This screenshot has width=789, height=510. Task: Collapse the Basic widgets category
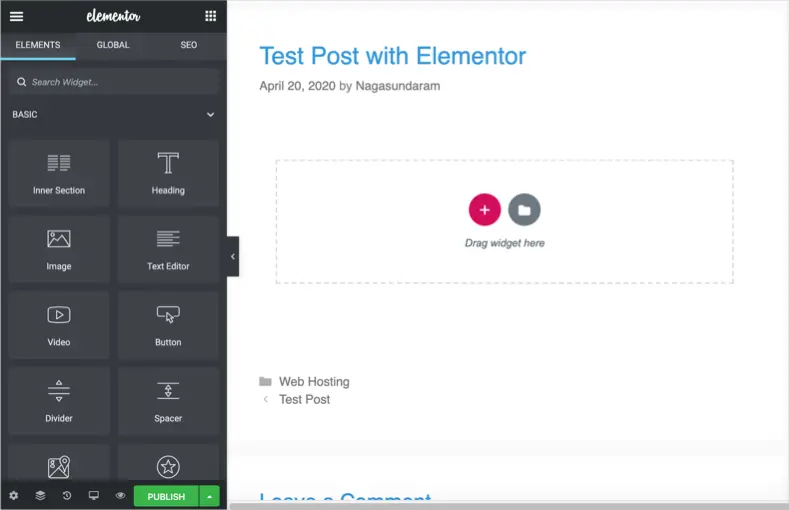coord(210,115)
